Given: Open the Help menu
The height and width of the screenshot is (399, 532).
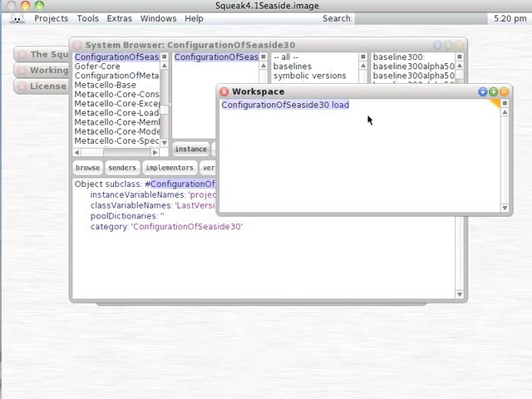Looking at the screenshot, I should point(194,18).
